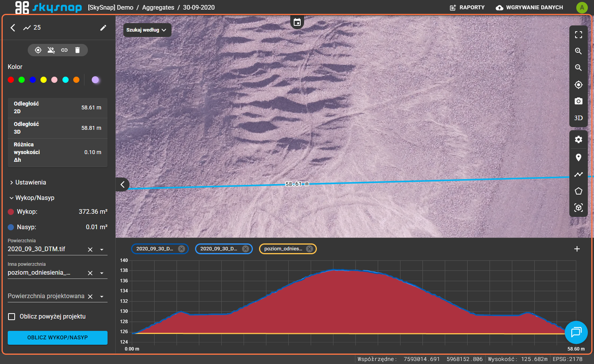Viewport: 594px width, 364px height.
Task: Collapse the Wykop/Nasyp section
Action: tap(32, 198)
